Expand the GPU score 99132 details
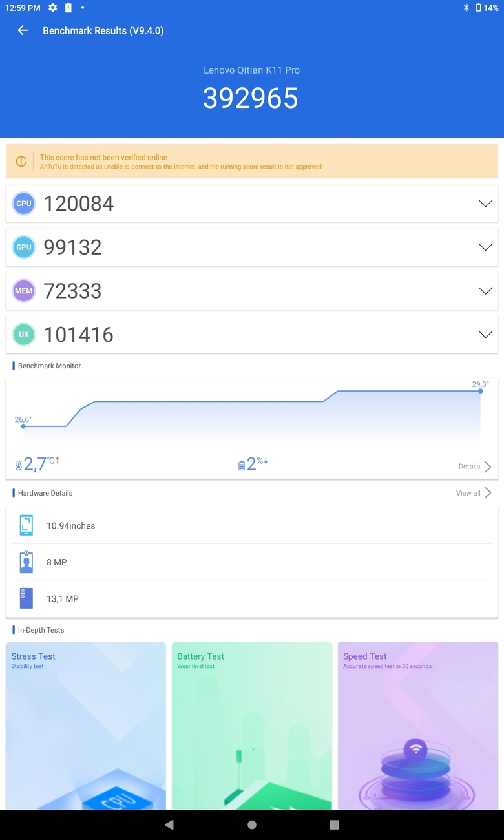Image resolution: width=504 pixels, height=840 pixels. click(x=485, y=247)
